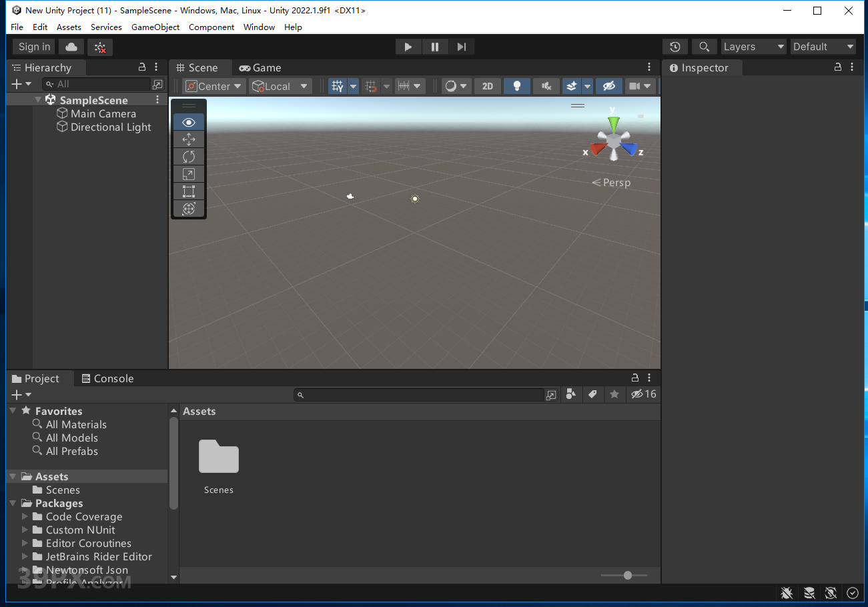This screenshot has width=868, height=607.
Task: Toggle grid visibility button
Action: [338, 86]
